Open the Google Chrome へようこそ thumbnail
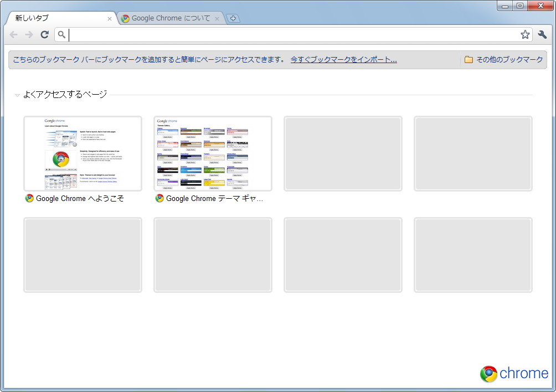The height and width of the screenshot is (392, 556). [83, 153]
